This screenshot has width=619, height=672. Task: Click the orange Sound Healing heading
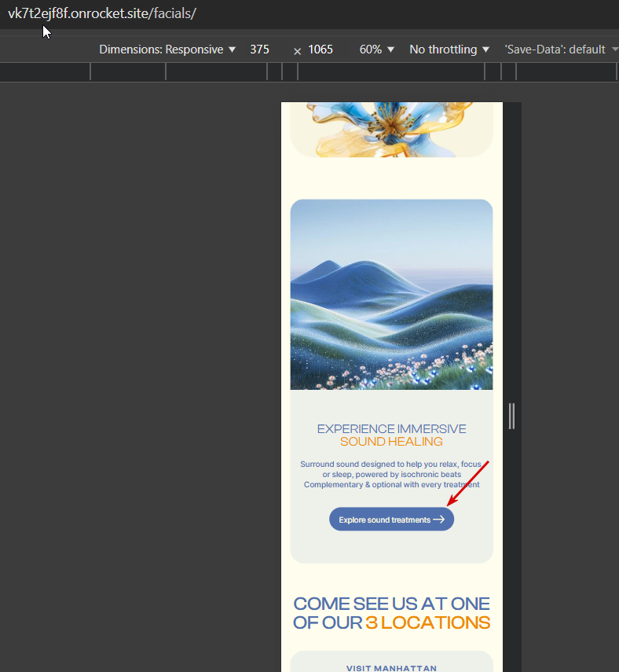point(391,442)
